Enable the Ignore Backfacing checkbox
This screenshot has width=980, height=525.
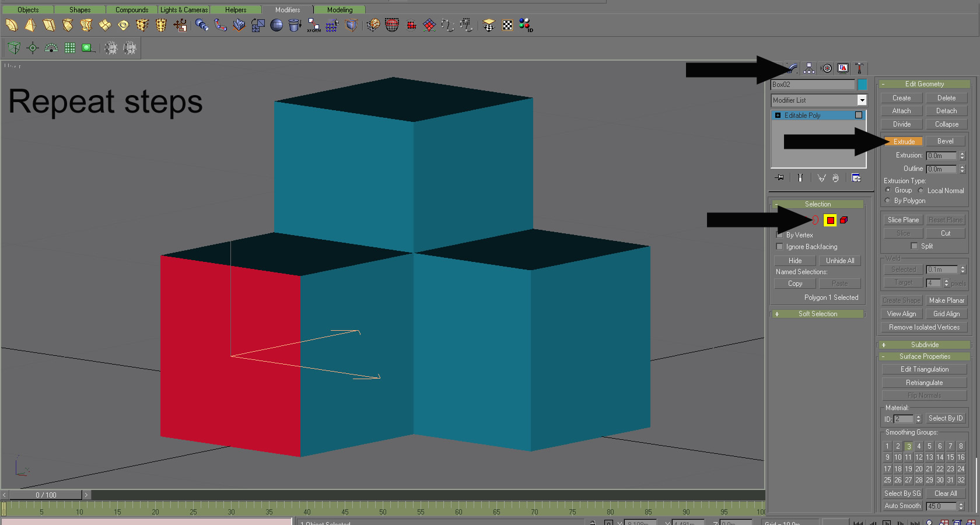[780, 247]
